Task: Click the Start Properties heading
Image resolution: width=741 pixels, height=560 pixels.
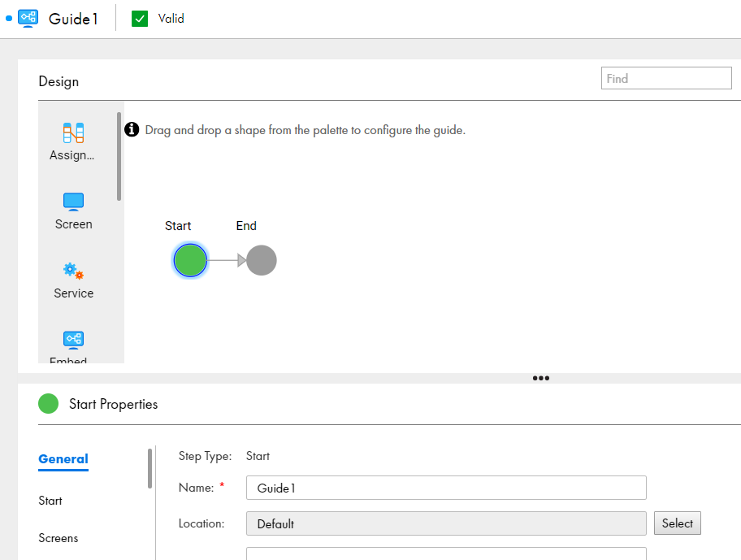Action: (114, 404)
